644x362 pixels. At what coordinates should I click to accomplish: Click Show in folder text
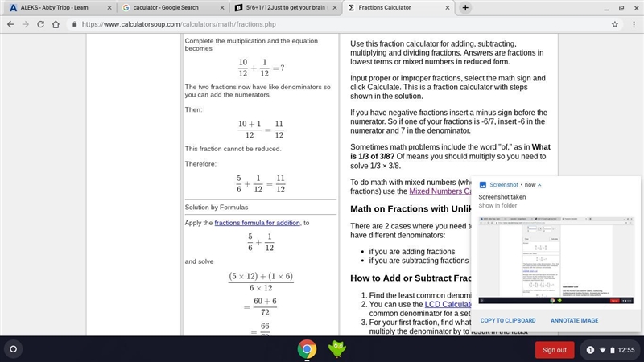(497, 206)
